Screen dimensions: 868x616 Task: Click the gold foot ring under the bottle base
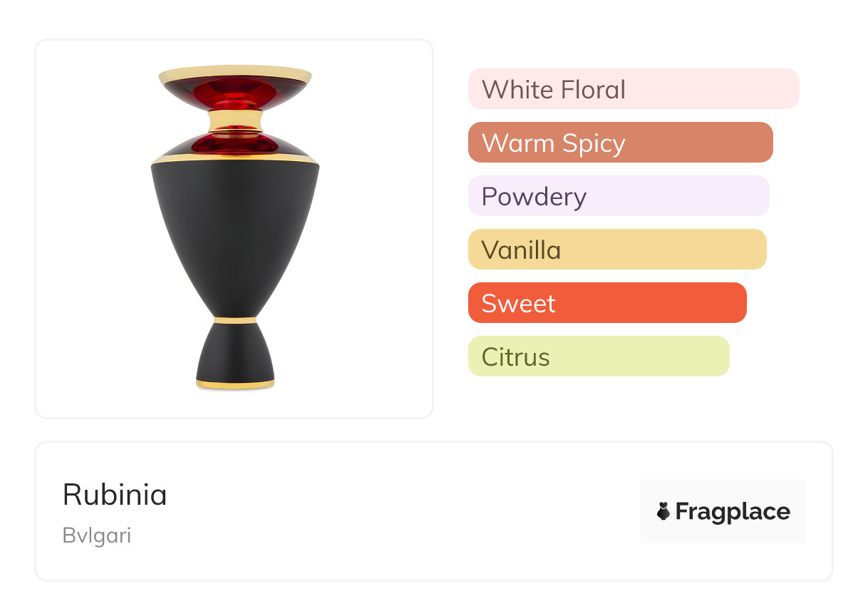[x=235, y=384]
